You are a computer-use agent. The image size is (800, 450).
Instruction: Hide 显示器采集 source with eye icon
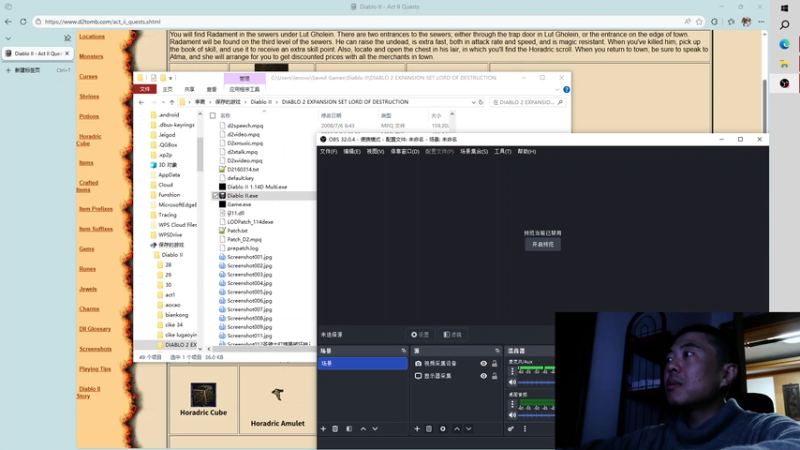tap(483, 376)
